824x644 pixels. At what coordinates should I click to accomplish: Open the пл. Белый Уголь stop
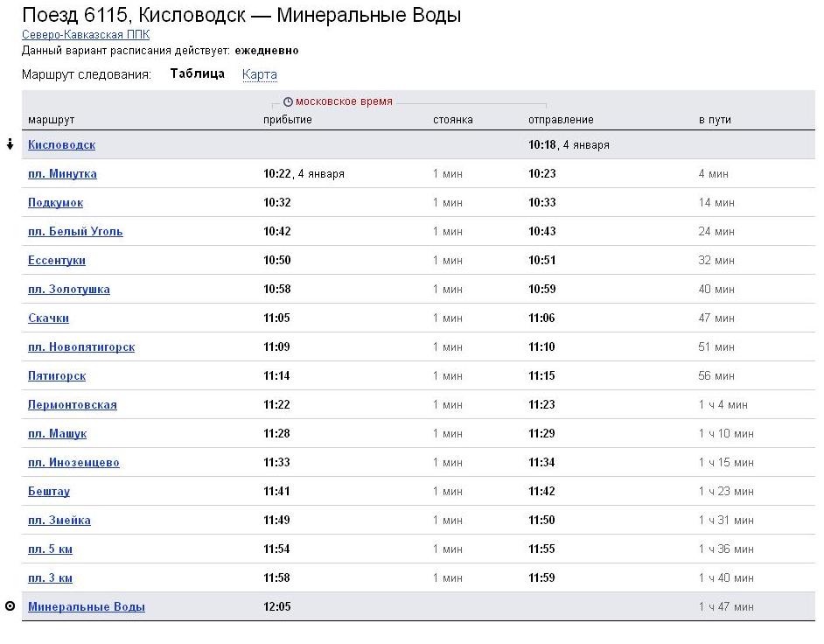(x=75, y=232)
